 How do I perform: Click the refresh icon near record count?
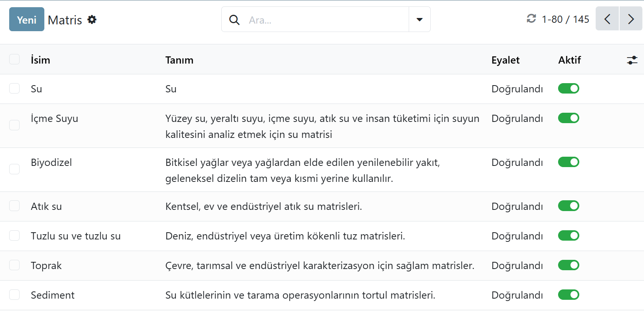tap(531, 19)
